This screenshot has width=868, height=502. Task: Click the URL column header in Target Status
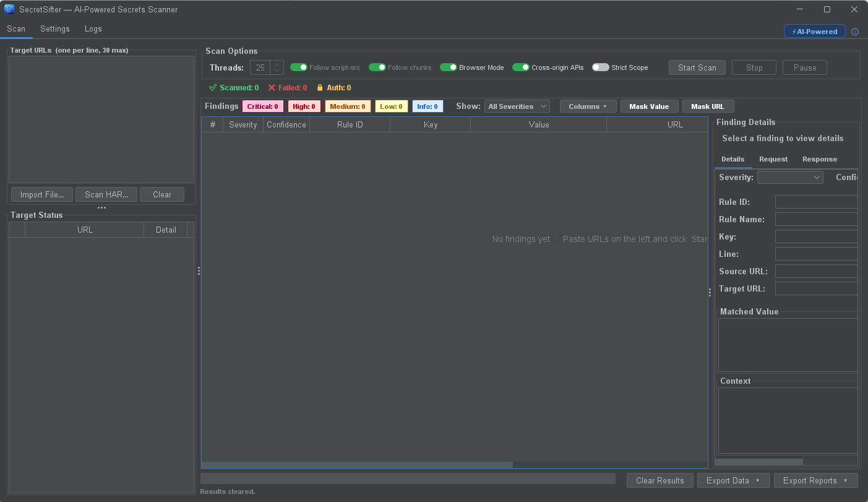85,230
